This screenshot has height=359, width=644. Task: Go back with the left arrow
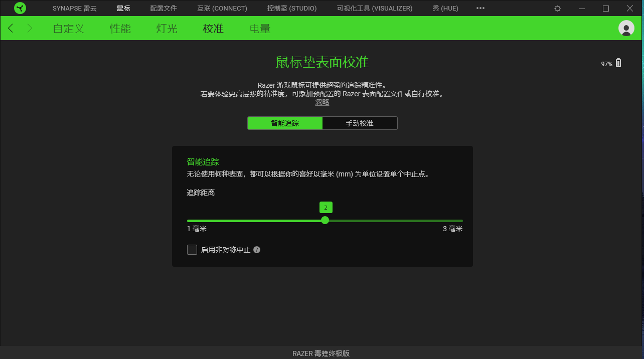[11, 28]
